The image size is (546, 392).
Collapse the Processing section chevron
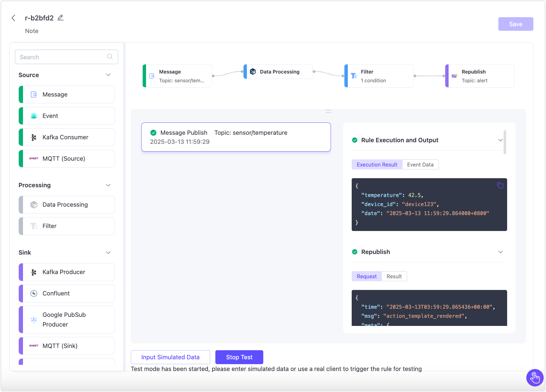pos(108,185)
